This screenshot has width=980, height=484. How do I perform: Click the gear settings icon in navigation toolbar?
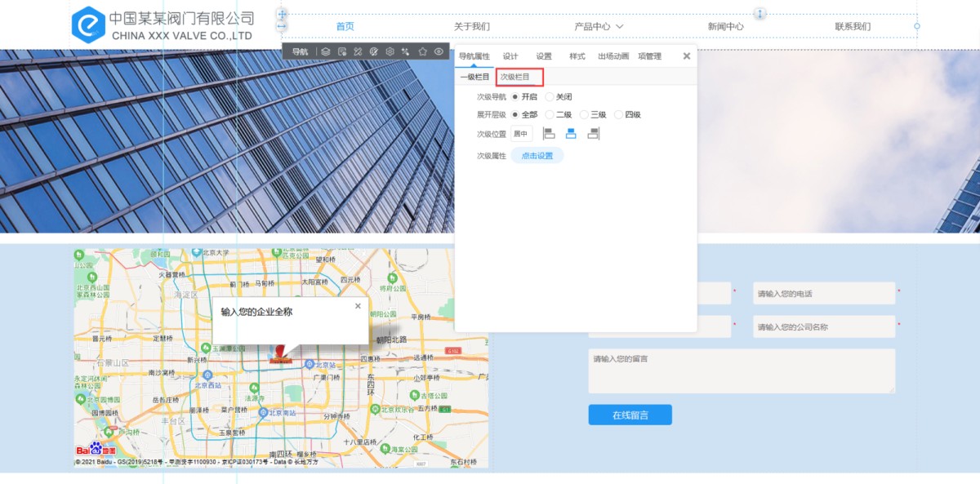click(x=390, y=51)
